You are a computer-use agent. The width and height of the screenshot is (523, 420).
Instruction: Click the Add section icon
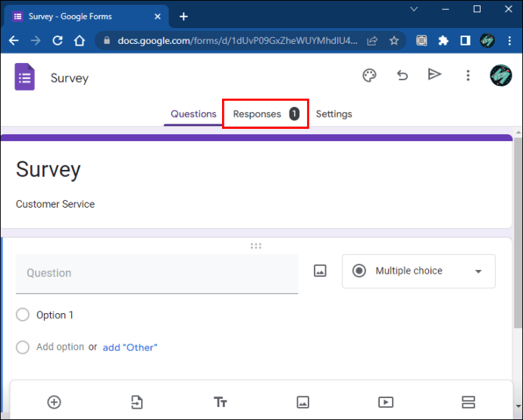point(468,402)
